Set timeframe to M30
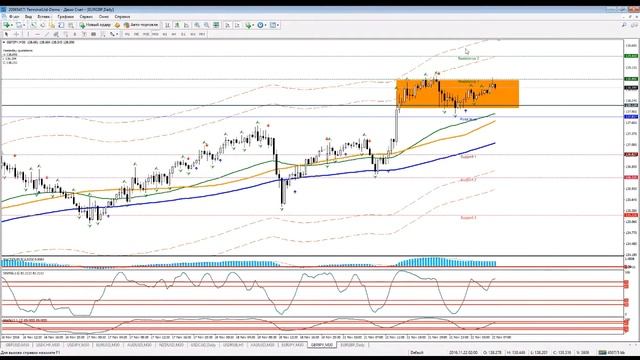 tap(155, 34)
